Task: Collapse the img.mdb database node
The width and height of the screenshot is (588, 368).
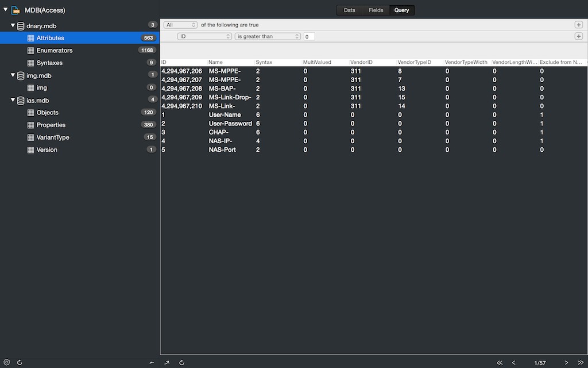Action: coord(13,75)
